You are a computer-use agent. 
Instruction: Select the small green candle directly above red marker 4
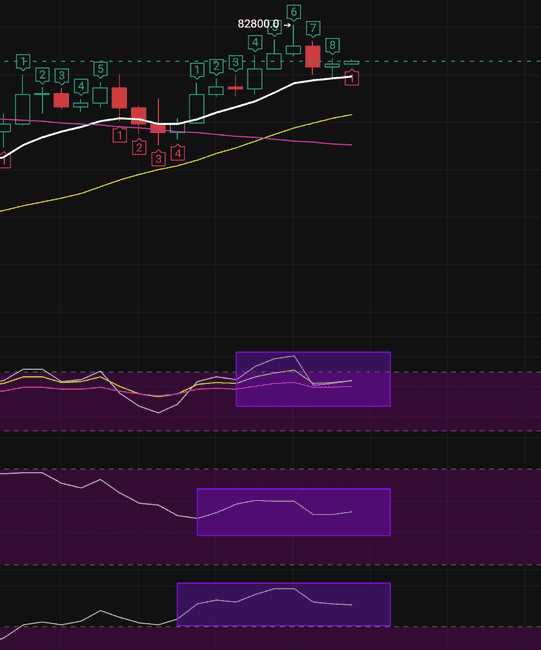(x=177, y=128)
